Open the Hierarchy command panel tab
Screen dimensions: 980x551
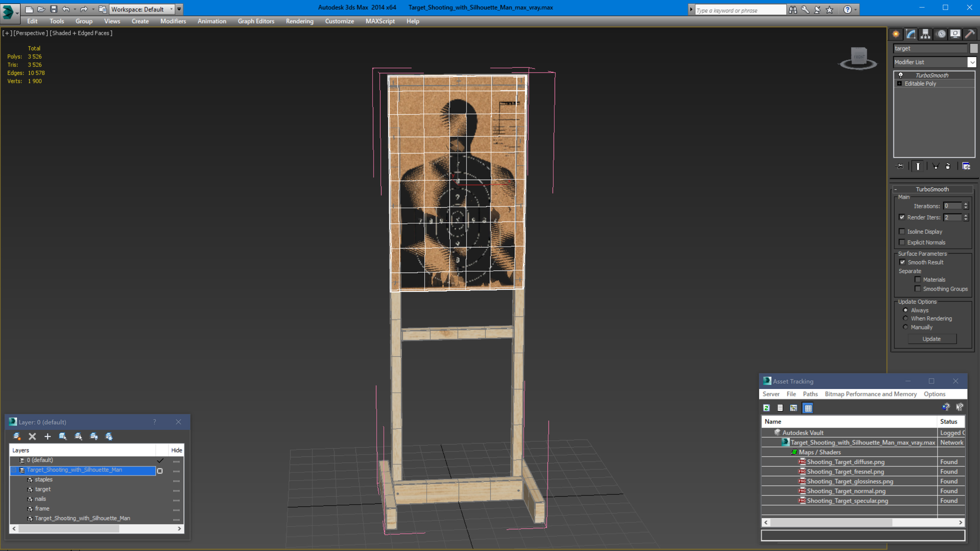pyautogui.click(x=926, y=34)
